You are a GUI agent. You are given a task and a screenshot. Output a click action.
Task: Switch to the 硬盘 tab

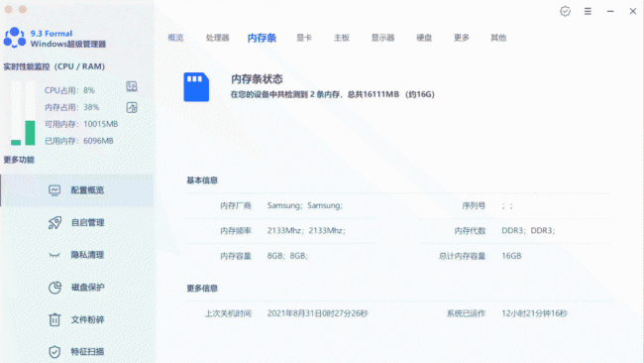(424, 38)
